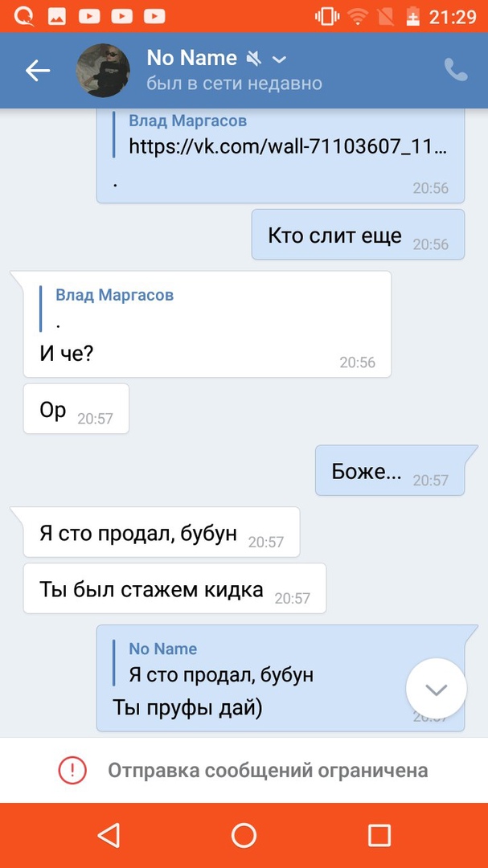Select the 'Кто слит еще' message
Image resolution: width=488 pixels, height=868 pixels.
pos(334,235)
